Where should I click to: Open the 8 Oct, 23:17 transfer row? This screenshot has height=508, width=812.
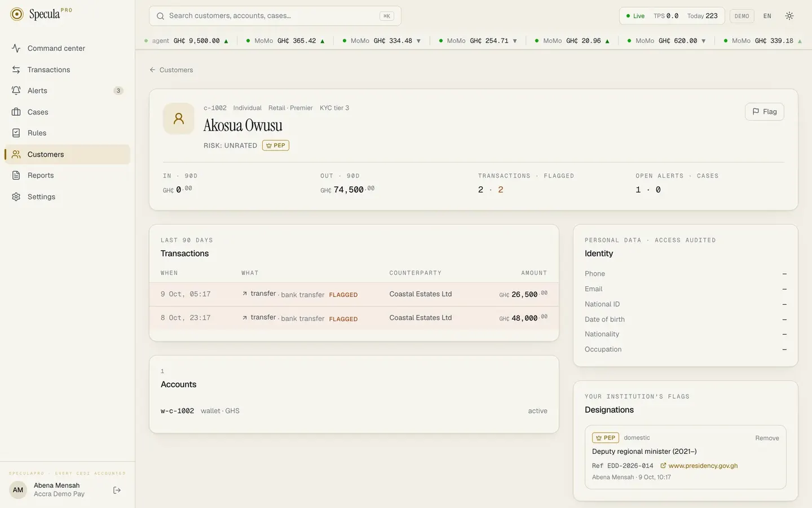(354, 318)
